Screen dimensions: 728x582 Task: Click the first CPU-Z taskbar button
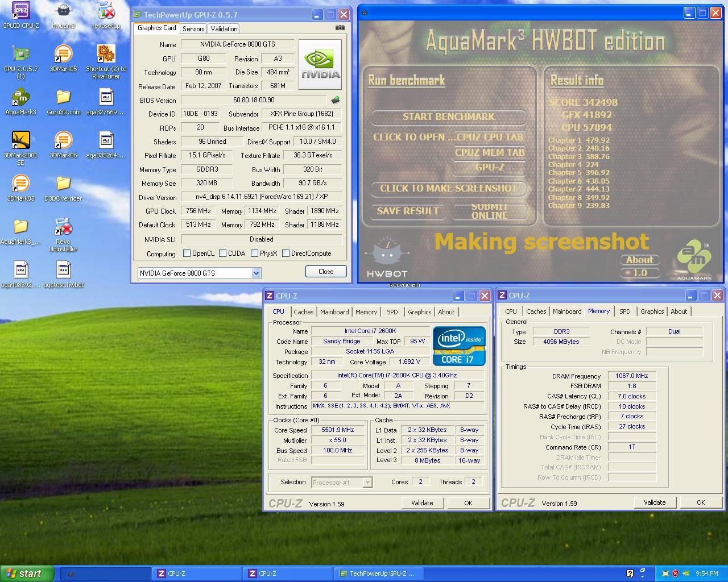[197, 573]
